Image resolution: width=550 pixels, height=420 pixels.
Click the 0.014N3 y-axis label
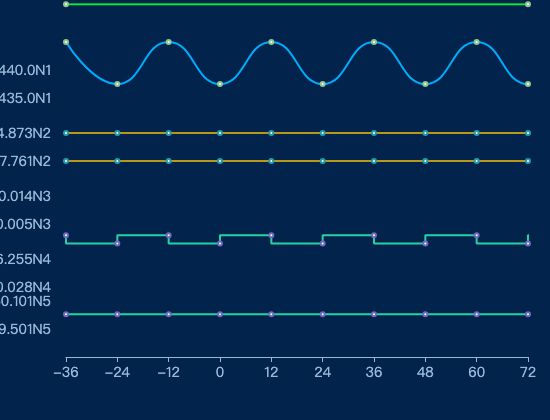coord(25,196)
